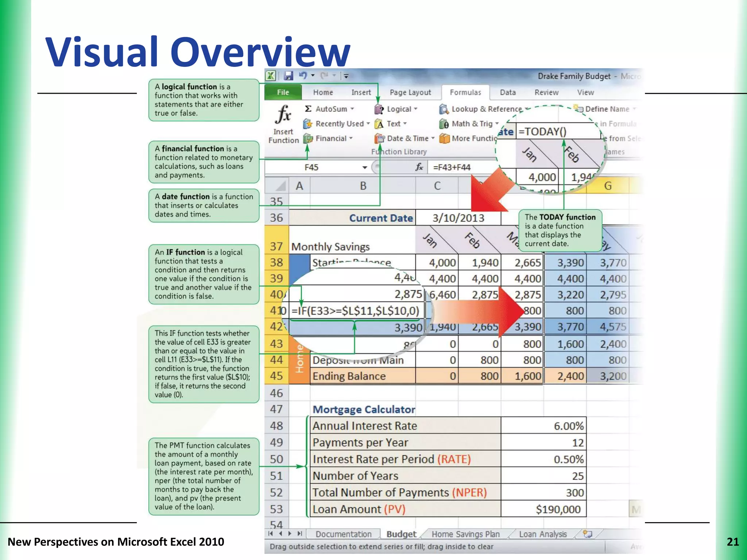Click the previous sheet navigation arrow

point(280,534)
